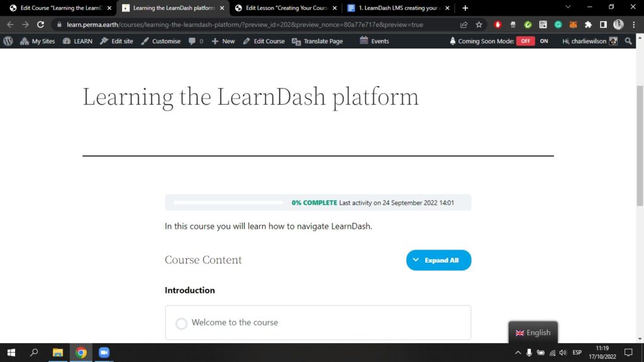Switch Coming Soon Mode to ON

(x=544, y=41)
